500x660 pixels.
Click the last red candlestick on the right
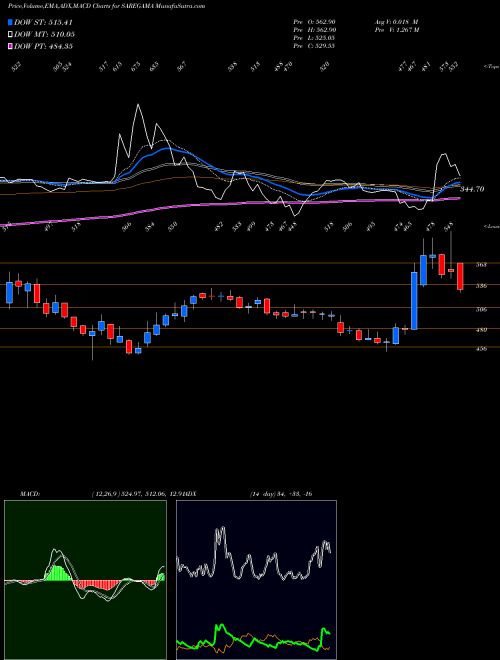[x=460, y=276]
